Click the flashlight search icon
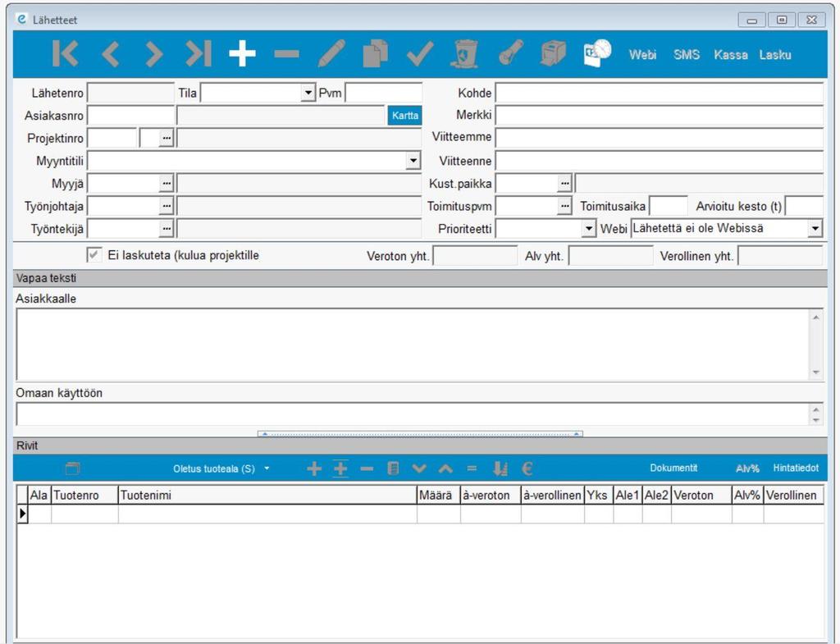Image resolution: width=840 pixels, height=644 pixels. 510,53
